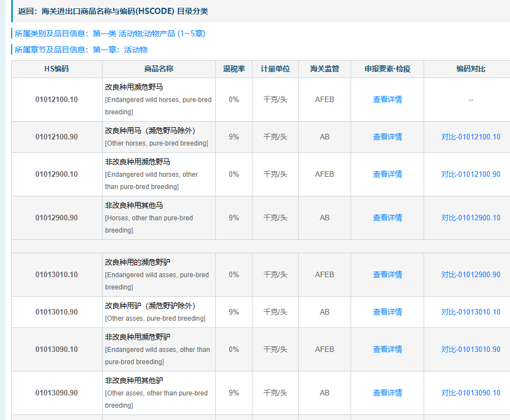Select HS code 01012900.90
Screen dimensions: 510x420
pyautogui.click(x=57, y=218)
